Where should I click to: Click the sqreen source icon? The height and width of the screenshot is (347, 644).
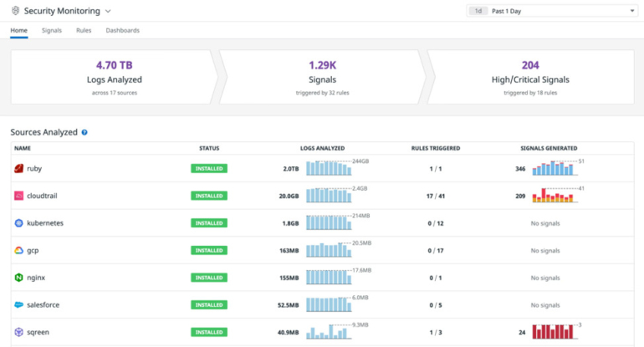click(x=18, y=332)
